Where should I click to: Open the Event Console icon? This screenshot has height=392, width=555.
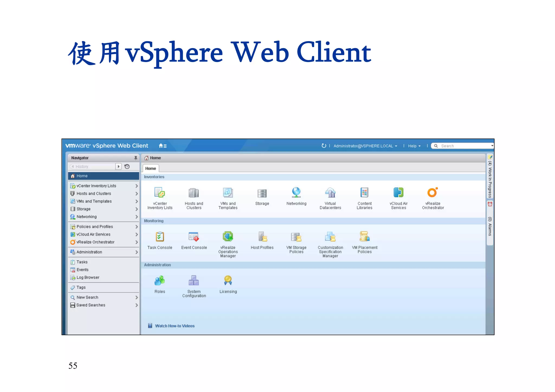click(194, 237)
